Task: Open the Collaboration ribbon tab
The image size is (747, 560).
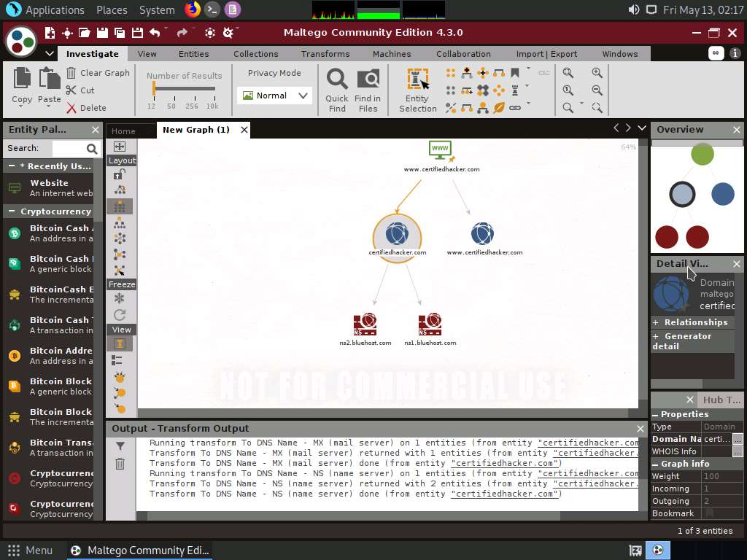Action: tap(463, 54)
